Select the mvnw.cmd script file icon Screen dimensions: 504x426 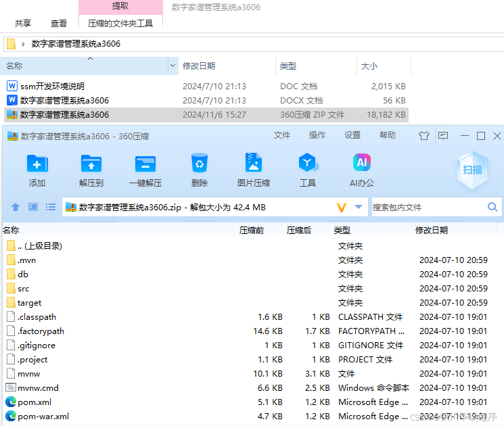pos(11,387)
